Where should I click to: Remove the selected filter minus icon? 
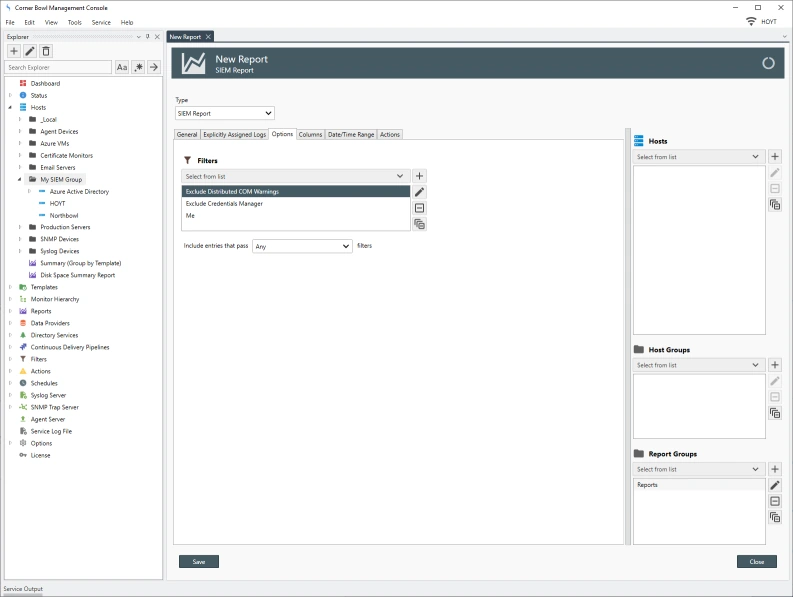[419, 208]
